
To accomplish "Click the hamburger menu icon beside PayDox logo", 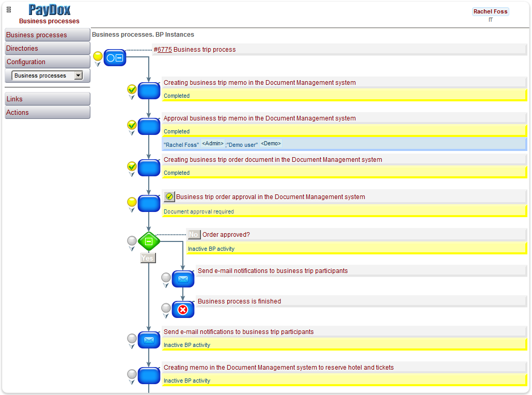I will pos(9,9).
